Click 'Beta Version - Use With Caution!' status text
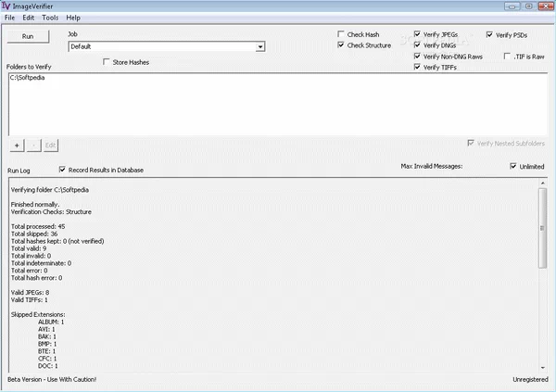The width and height of the screenshot is (556, 392). (52, 379)
